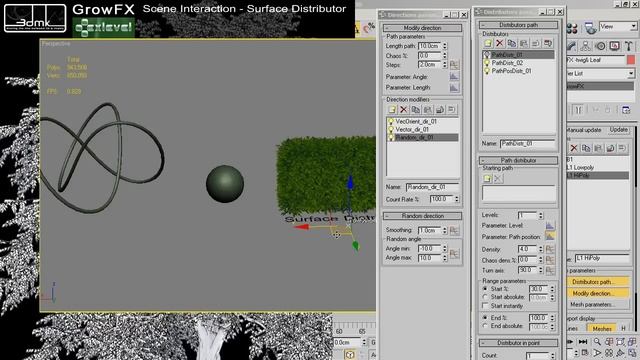Viewport: 640px width, 360px height.
Task: Open the Hierarchy tab in command panel
Action: [586, 46]
